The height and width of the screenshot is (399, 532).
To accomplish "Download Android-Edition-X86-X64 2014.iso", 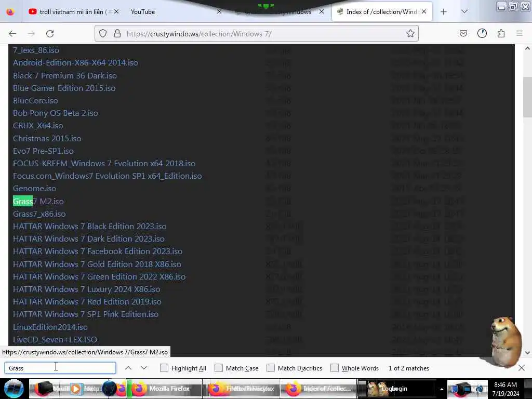I will coord(75,63).
